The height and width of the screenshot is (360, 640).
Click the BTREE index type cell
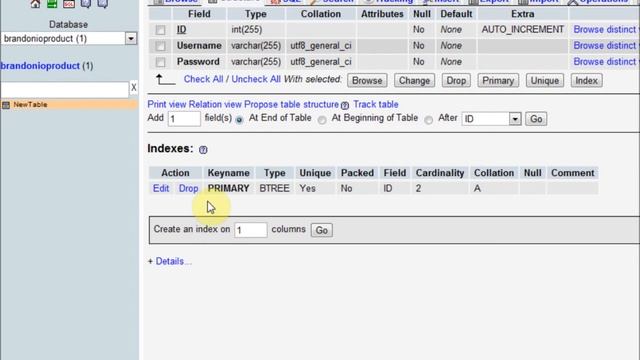[x=274, y=189]
